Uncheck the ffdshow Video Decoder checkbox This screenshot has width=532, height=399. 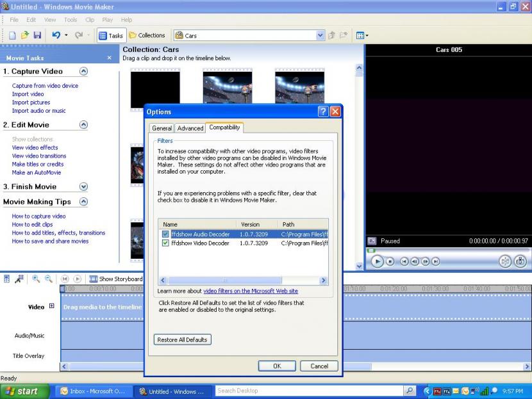click(x=166, y=243)
